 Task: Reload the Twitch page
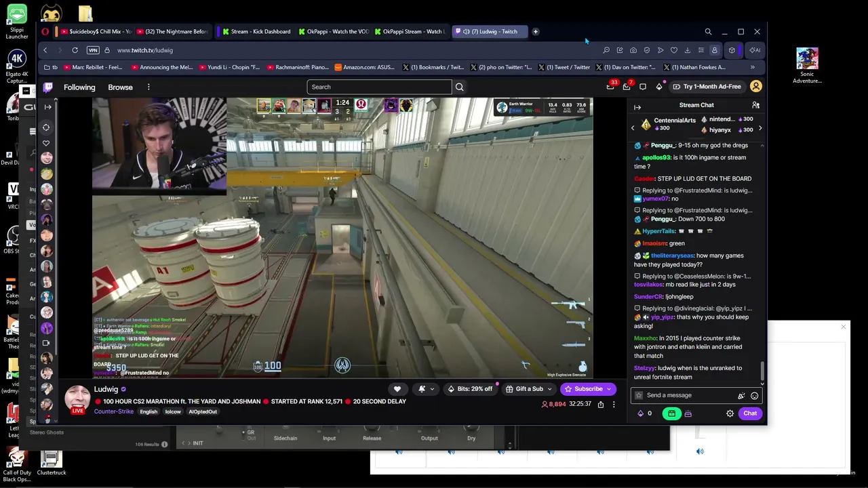pyautogui.click(x=75, y=50)
